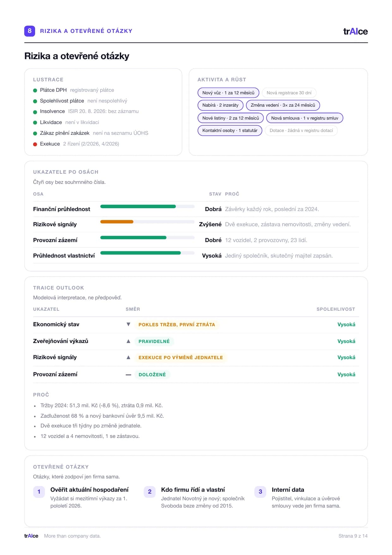Click the page indicator Strana 9 z 14
This screenshot has height=555, width=392.
[x=353, y=536]
